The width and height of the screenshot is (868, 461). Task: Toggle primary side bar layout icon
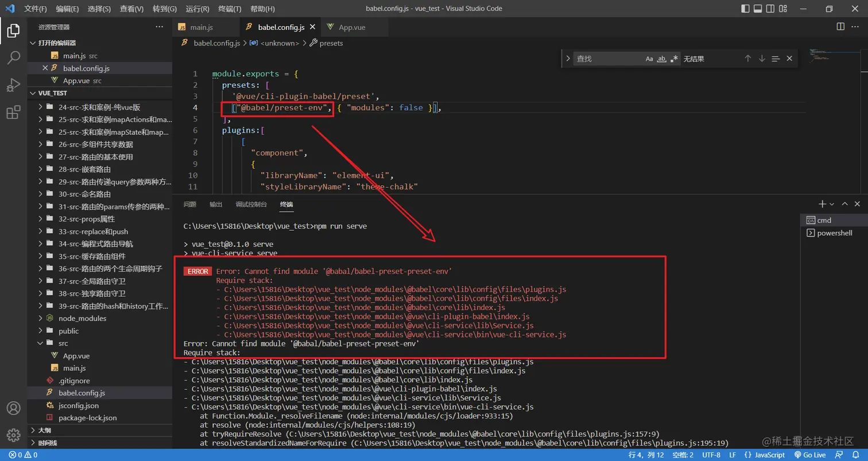tap(745, 9)
